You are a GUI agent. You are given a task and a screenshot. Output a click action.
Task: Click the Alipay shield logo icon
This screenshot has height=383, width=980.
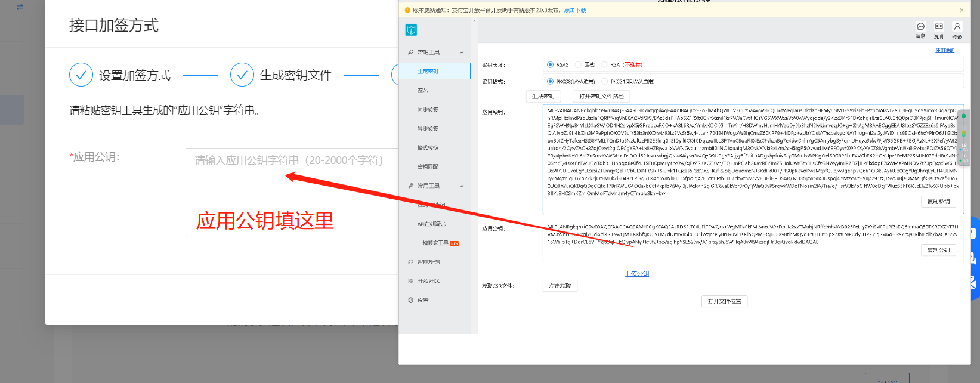point(411,30)
